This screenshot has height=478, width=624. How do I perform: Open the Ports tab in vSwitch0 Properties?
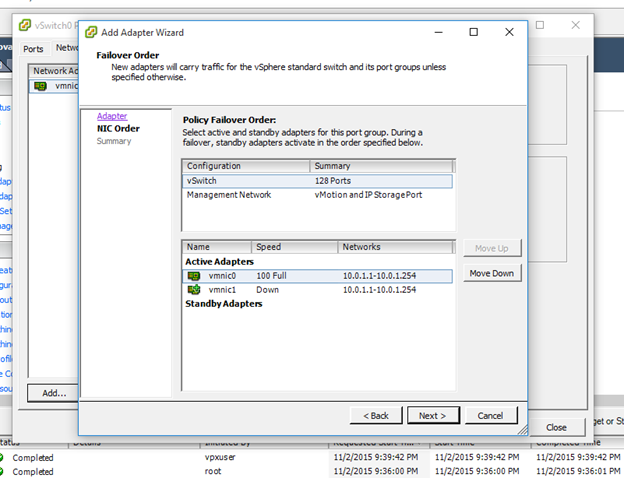(33, 49)
